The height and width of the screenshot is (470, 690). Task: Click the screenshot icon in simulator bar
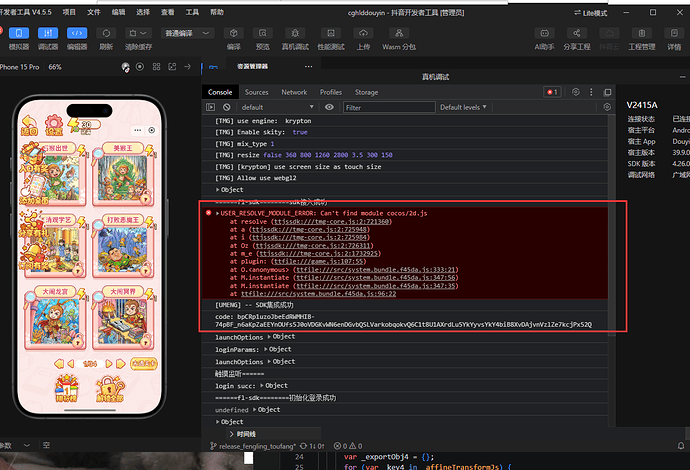pos(172,67)
